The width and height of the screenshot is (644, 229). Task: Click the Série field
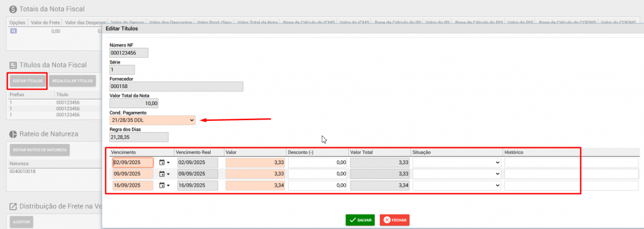(122, 70)
